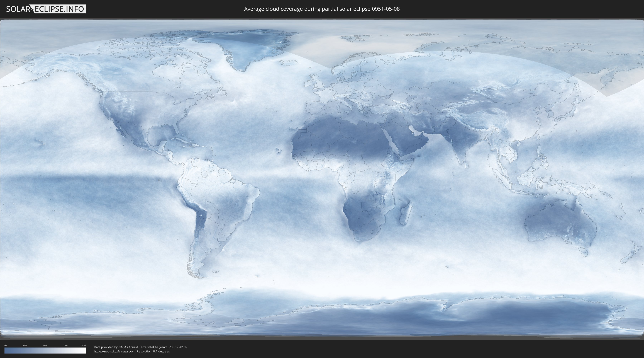Click the average cloud coverage title text
Screen dimensions: 644x358
(x=322, y=9)
